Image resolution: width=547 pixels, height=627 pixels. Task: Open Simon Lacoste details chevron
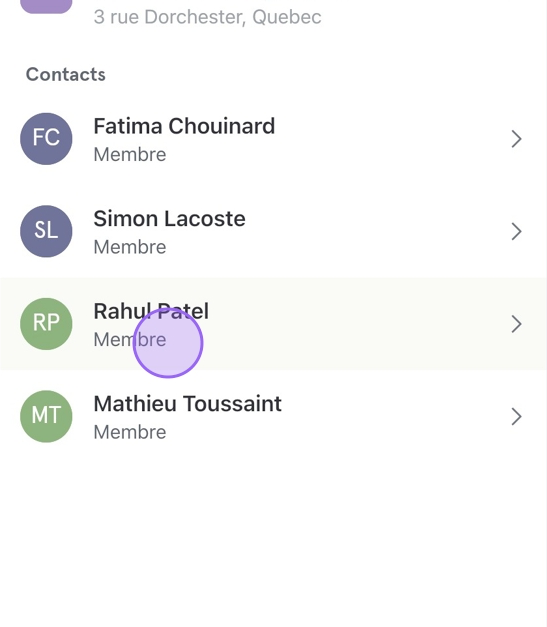click(517, 232)
